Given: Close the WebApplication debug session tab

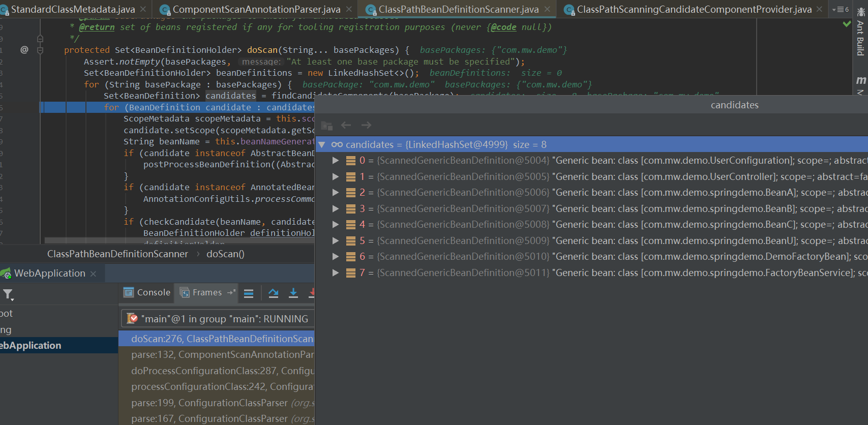Looking at the screenshot, I should pyautogui.click(x=93, y=274).
